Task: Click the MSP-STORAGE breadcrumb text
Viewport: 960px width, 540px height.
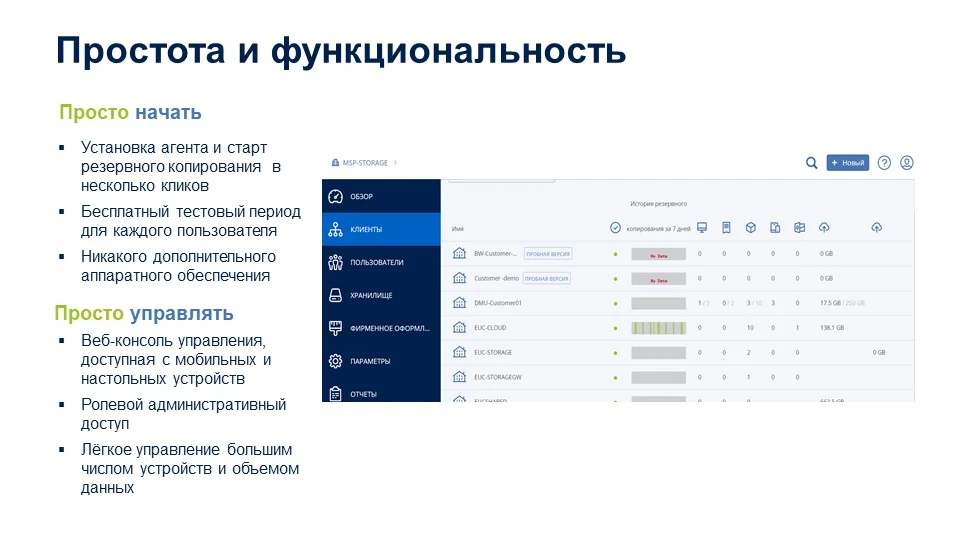Action: (x=365, y=163)
